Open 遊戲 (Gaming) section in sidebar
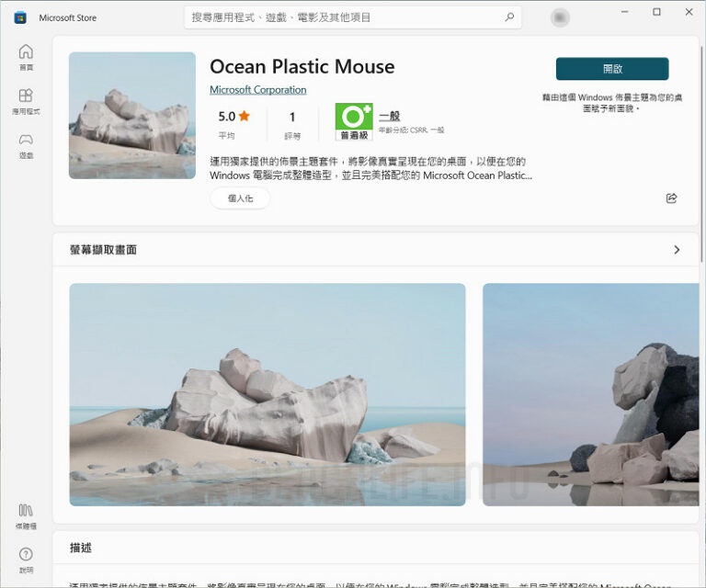Screen dimensions: 706x588 (x=26, y=145)
